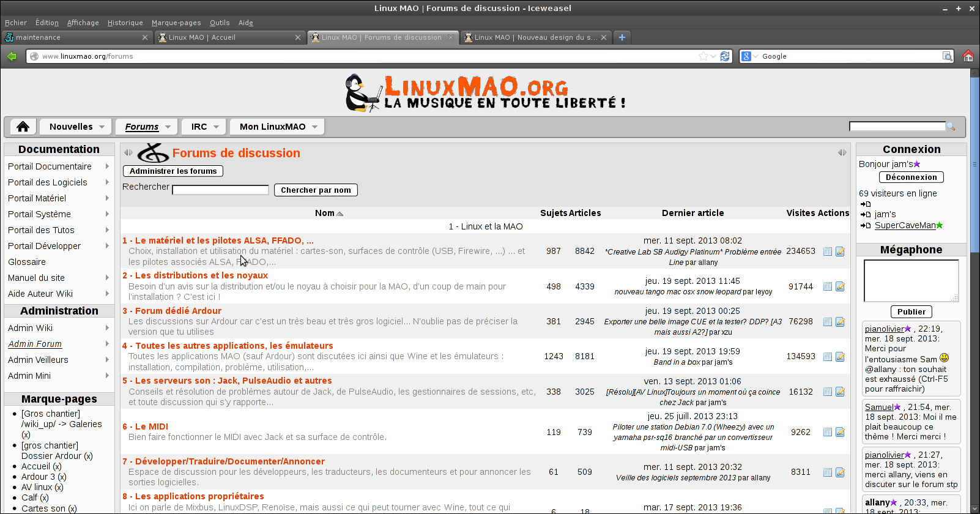Image resolution: width=980 pixels, height=514 pixels.
Task: Reload the page with the refresh icon
Action: (725, 56)
